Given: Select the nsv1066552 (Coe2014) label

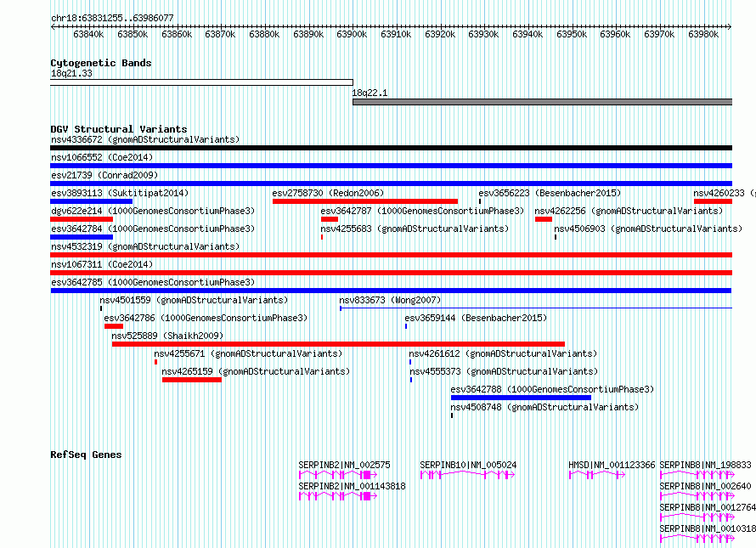Looking at the screenshot, I should tap(102, 157).
